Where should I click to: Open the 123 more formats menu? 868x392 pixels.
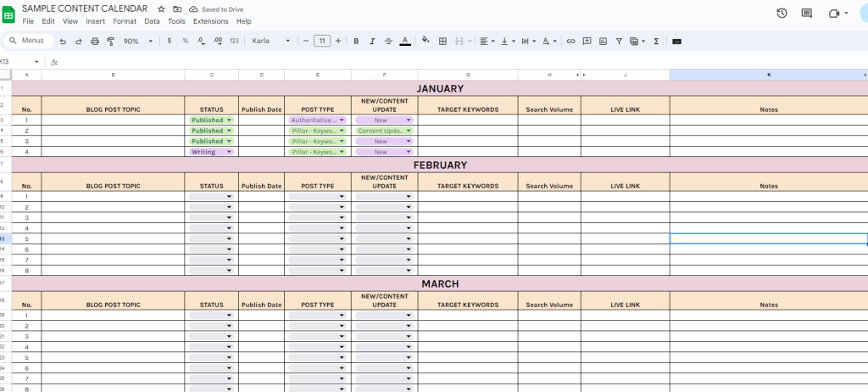point(234,41)
